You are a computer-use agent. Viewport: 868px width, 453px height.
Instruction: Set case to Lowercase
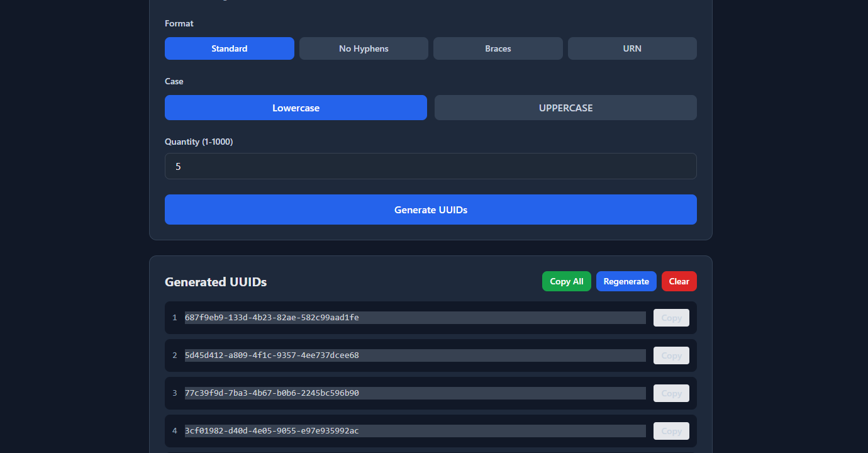[296, 108]
